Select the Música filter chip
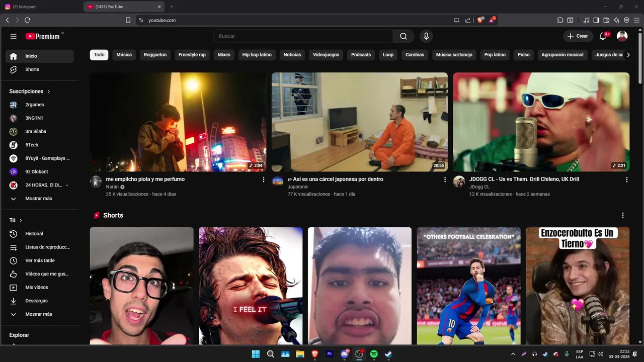 pos(124,55)
